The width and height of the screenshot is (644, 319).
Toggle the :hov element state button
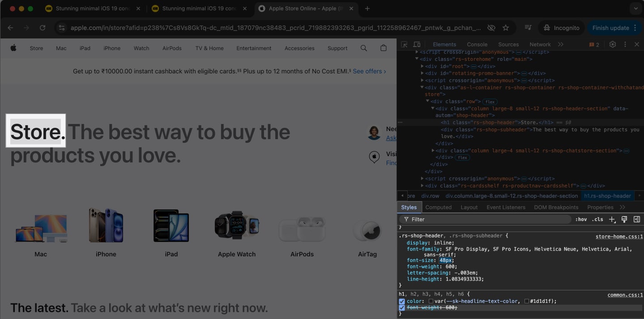(x=581, y=219)
